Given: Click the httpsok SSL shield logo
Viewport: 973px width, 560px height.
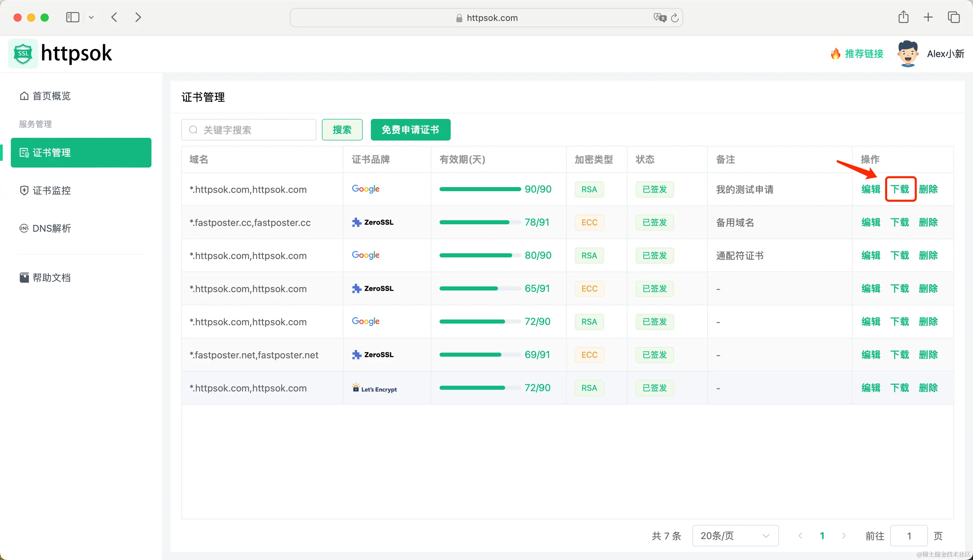Looking at the screenshot, I should (23, 53).
